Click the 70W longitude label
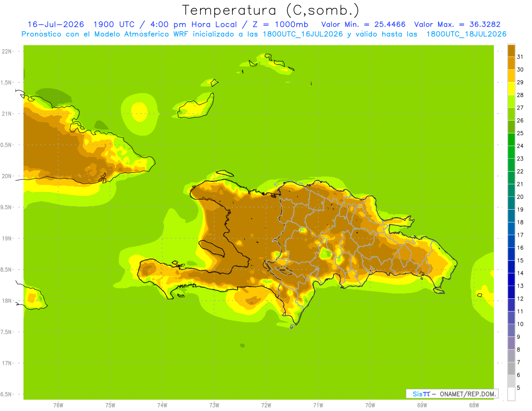Viewport: 532px width, 411px height. click(370, 405)
